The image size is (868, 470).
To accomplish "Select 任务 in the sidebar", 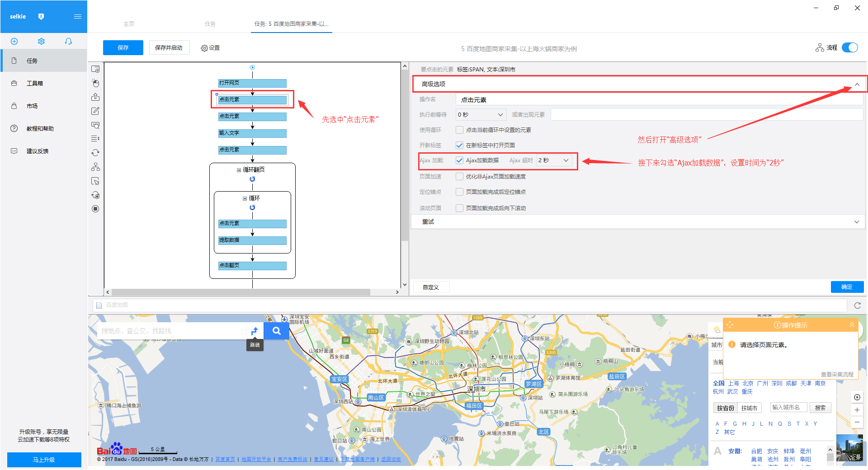I will click(x=43, y=61).
